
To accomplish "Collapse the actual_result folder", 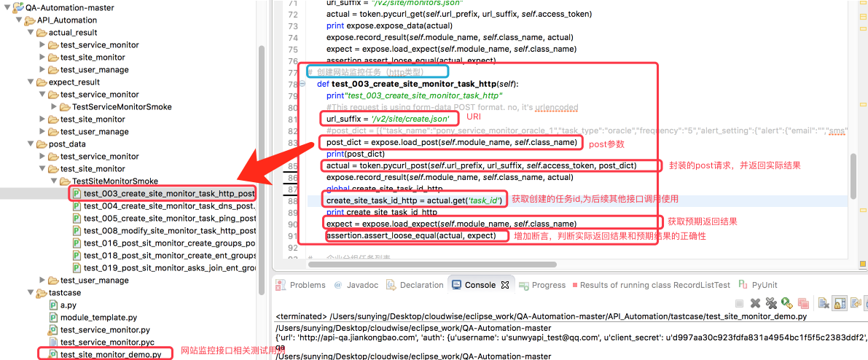I will click(31, 33).
